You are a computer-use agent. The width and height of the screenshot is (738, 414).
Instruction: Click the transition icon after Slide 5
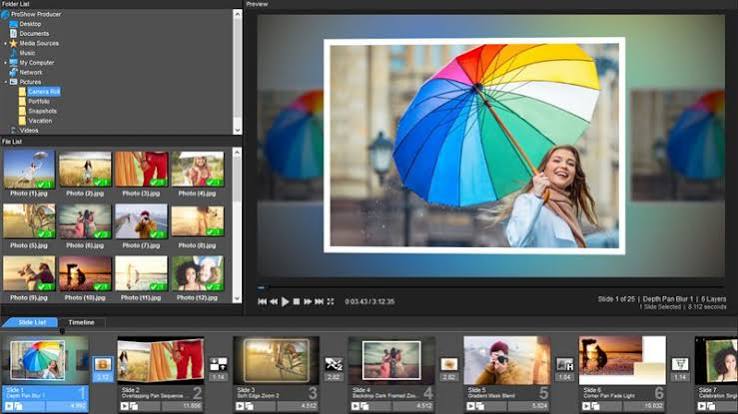(565, 364)
